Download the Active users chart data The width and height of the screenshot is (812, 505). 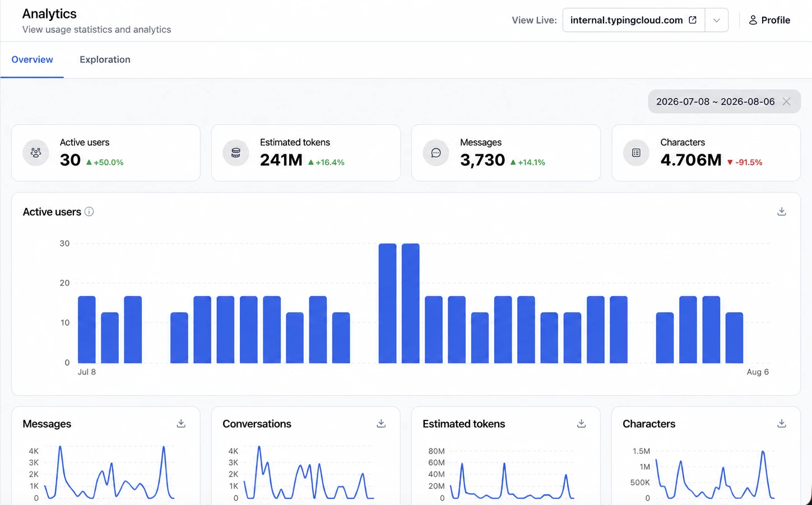(781, 211)
